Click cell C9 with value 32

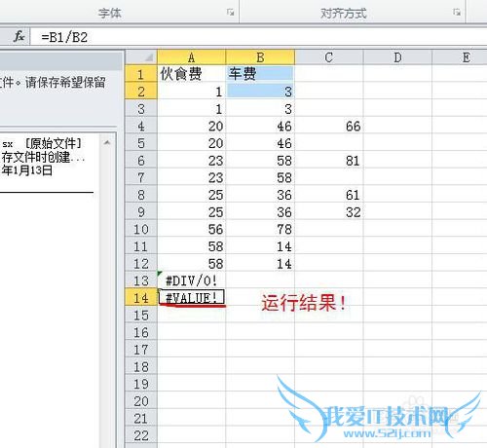pyautogui.click(x=329, y=211)
